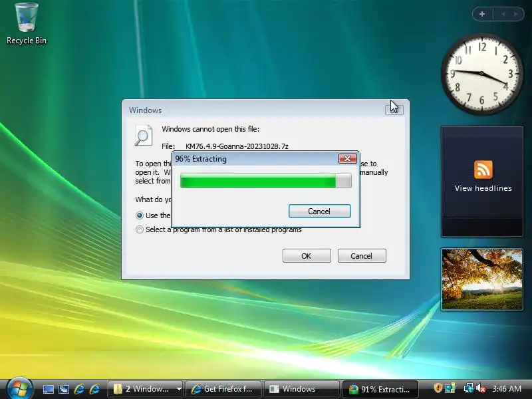
Task: Cancel the extraction in progress
Action: (319, 211)
